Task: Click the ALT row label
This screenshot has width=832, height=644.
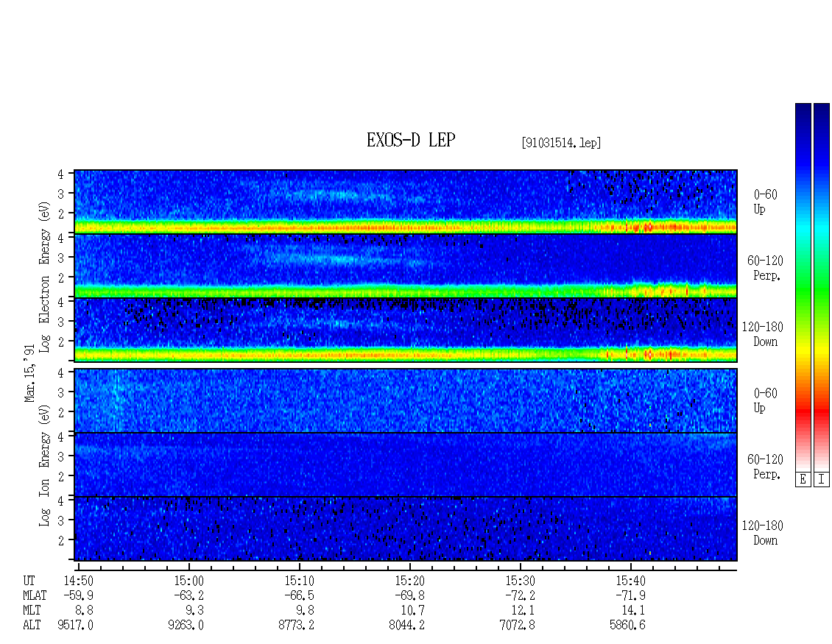Action: [x=32, y=626]
